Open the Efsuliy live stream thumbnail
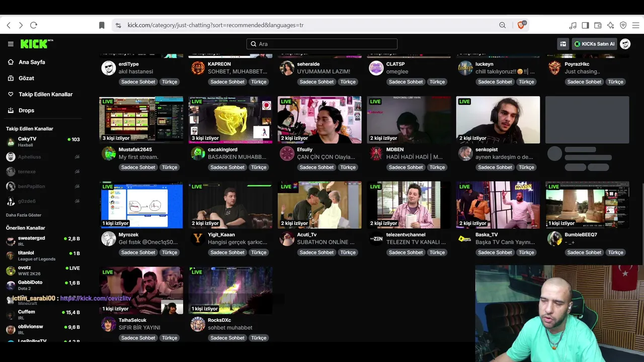This screenshot has width=644, height=362. pyautogui.click(x=319, y=120)
